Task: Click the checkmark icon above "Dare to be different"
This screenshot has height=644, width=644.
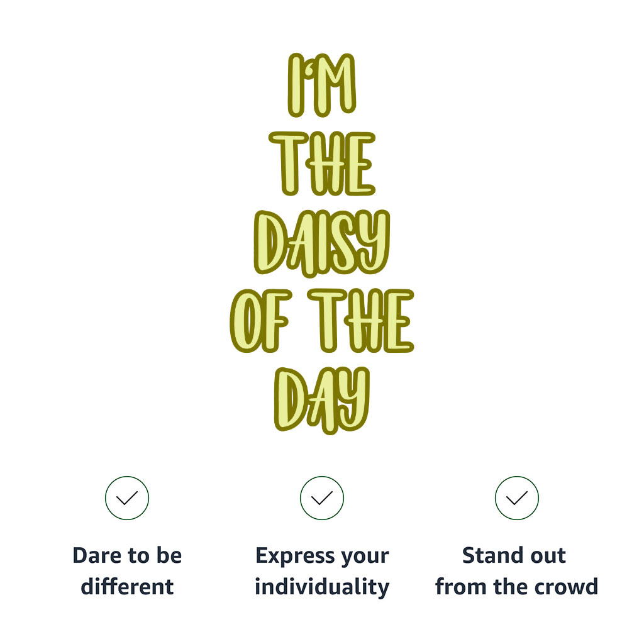Action: click(x=127, y=498)
